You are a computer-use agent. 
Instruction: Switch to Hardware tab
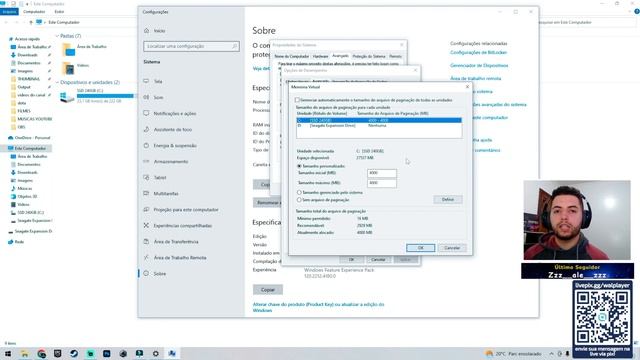click(320, 56)
